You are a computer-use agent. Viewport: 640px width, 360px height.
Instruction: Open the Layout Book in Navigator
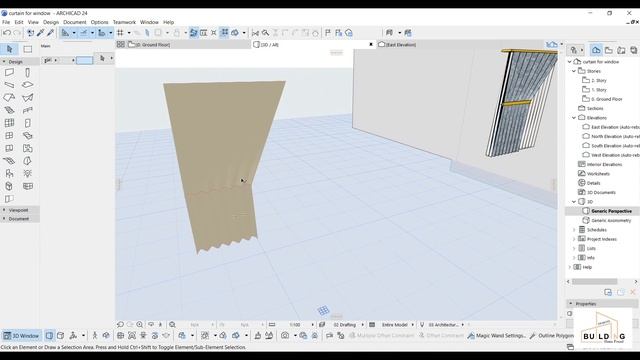coord(621,50)
